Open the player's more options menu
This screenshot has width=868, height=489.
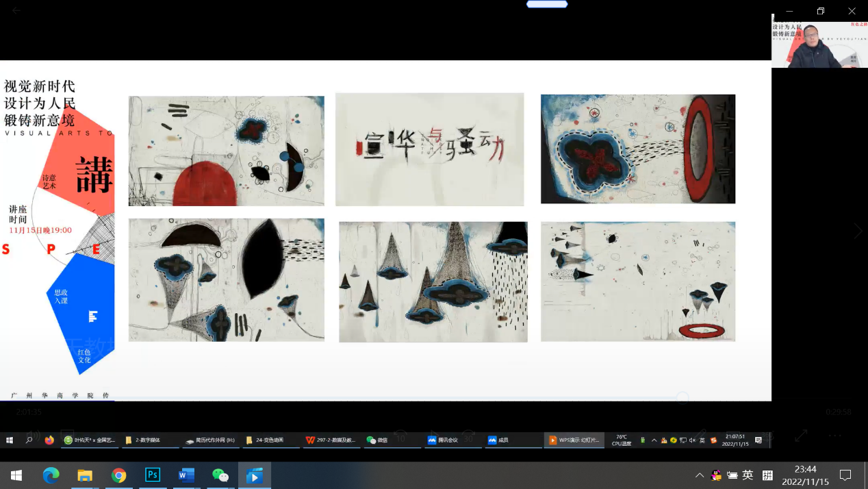point(834,436)
